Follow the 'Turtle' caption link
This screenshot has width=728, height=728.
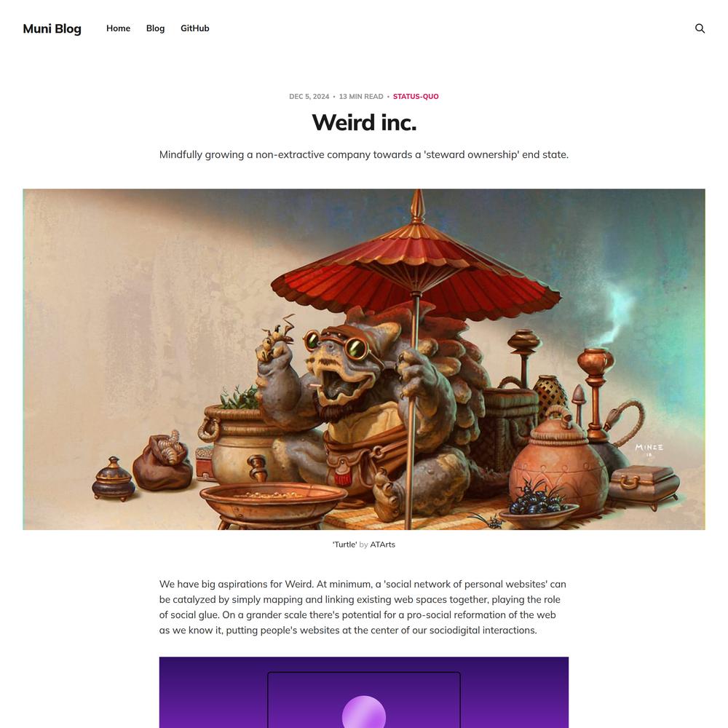tap(344, 545)
